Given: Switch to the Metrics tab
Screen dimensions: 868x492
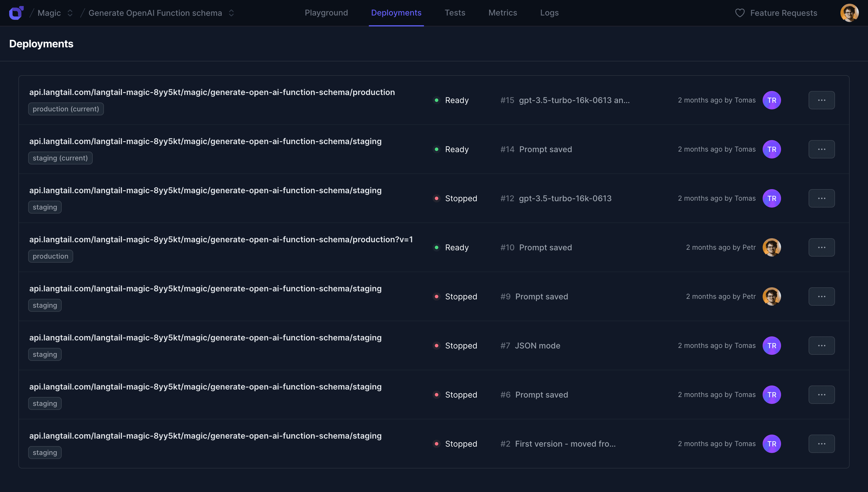Looking at the screenshot, I should click(x=502, y=13).
